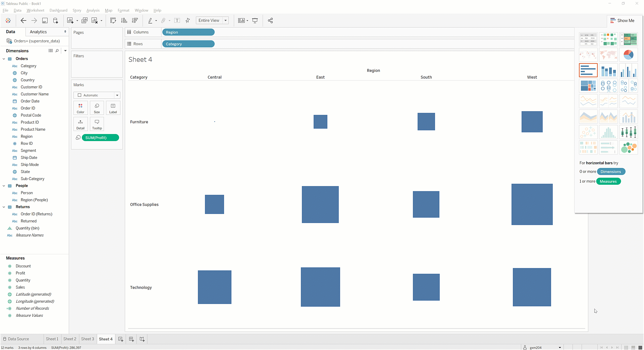
Task: Toggle Show Mark Labels in the toolbar
Action: click(x=177, y=20)
